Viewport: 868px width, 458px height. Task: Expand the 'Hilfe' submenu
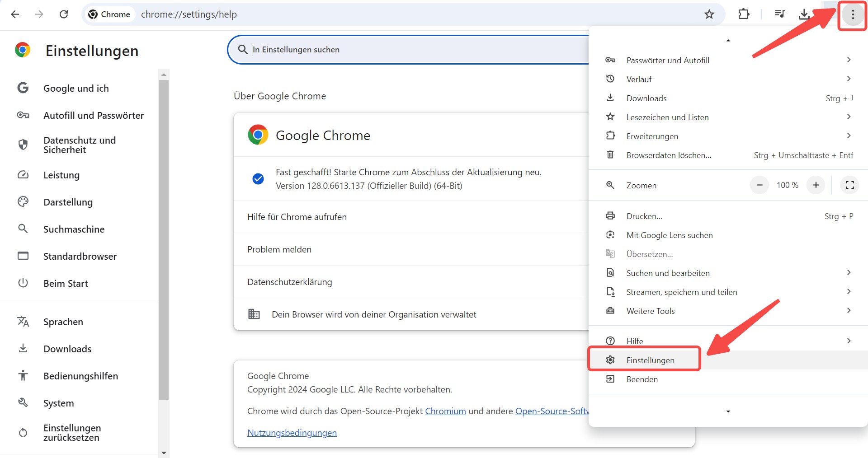click(x=728, y=341)
